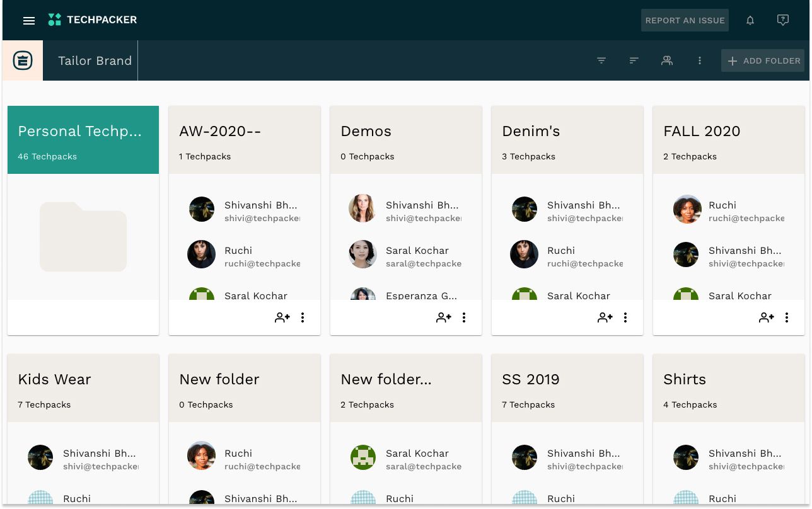Click Shivanshi's avatar in Demos folder

362,209
